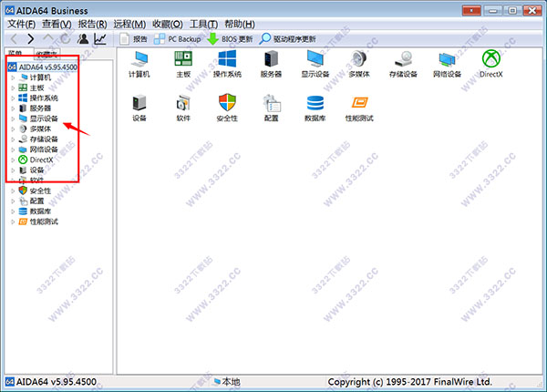Screen dimensions: 547x392
Task: Expand the 计算机 tree node
Action: 13,77
